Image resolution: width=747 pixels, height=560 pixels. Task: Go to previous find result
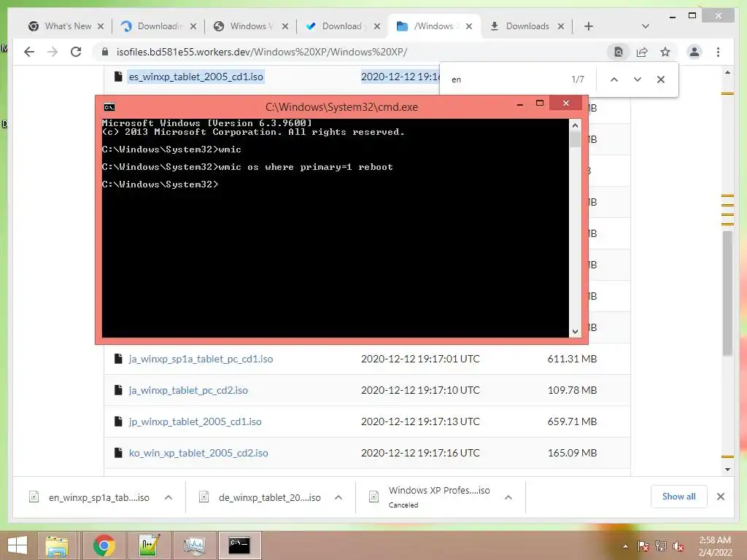(x=614, y=79)
